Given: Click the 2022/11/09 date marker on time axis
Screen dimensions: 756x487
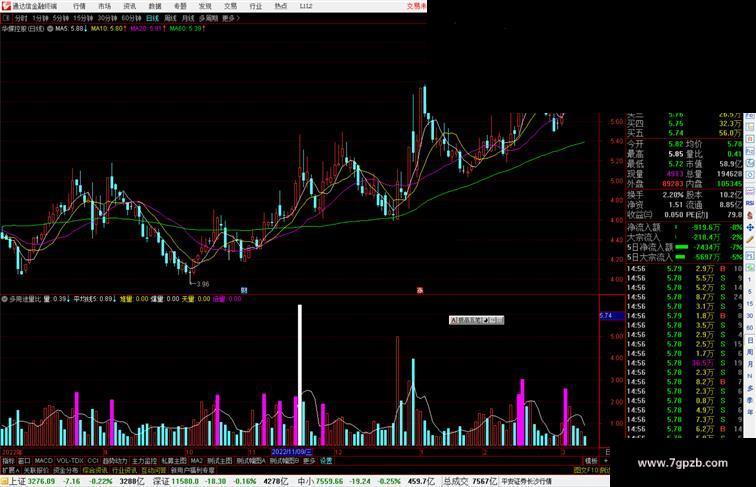Looking at the screenshot, I should [292, 452].
